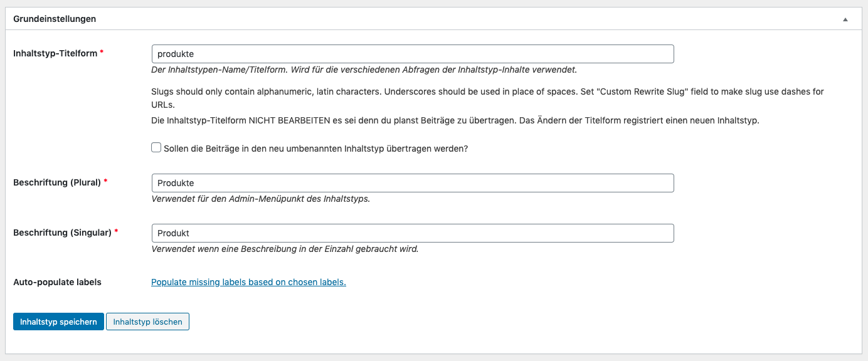Select the singular label field showing 'Produkt'
Viewport: 868px width, 361px height.
pyautogui.click(x=413, y=233)
